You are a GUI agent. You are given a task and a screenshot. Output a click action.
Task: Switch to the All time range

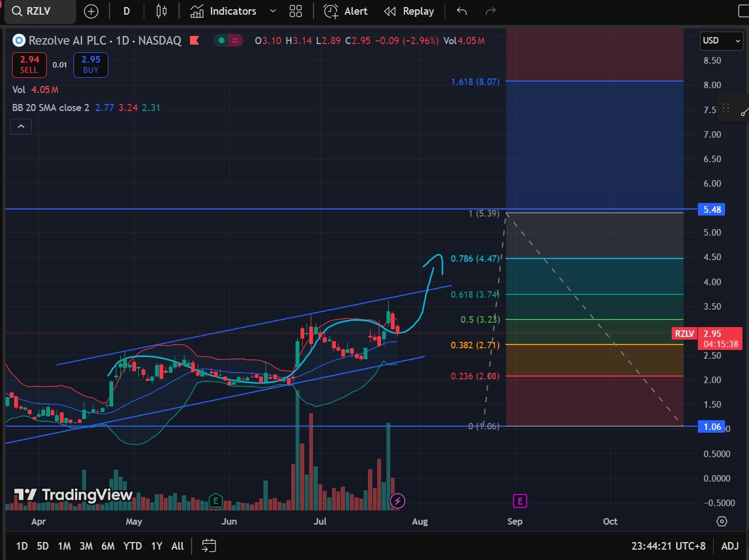pyautogui.click(x=177, y=546)
